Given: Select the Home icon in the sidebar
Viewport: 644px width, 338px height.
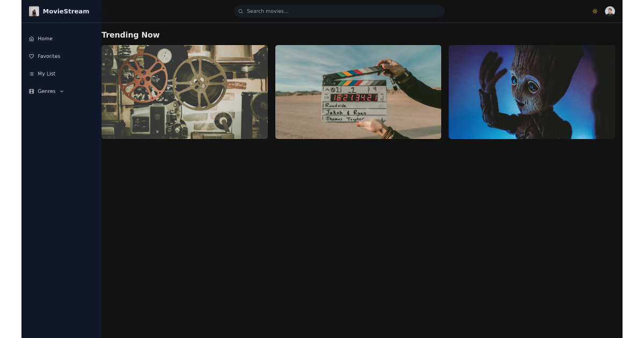Looking at the screenshot, I should click(32, 38).
